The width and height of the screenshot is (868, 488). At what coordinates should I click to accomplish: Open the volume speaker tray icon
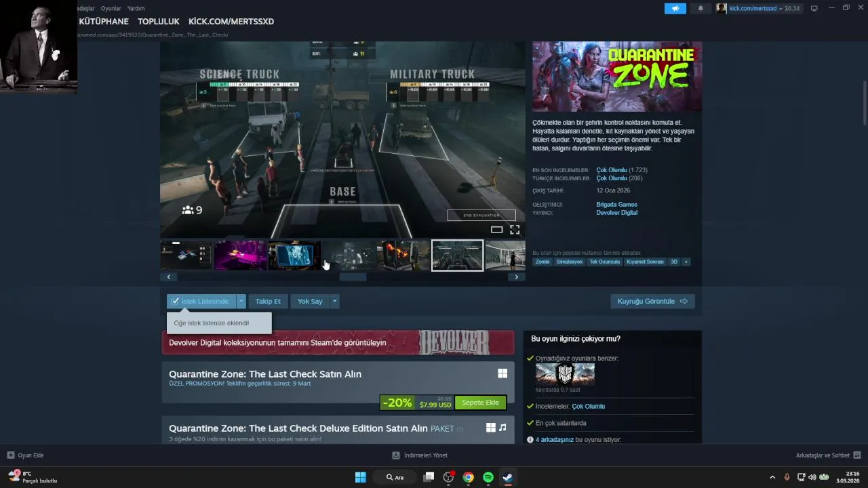coord(812,477)
